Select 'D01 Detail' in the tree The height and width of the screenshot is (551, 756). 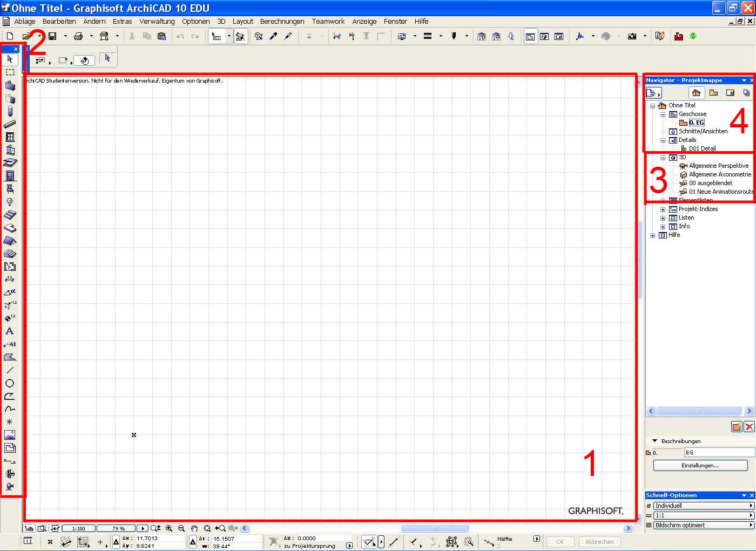pyautogui.click(x=702, y=148)
